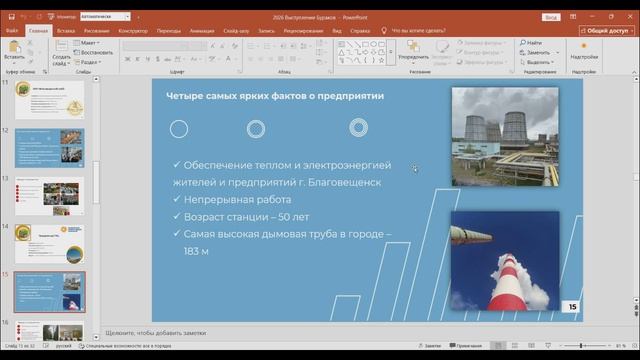Viewport: 640px width, 360px height.
Task: Open the Section (Раздел) dropdown
Action: pos(87,62)
